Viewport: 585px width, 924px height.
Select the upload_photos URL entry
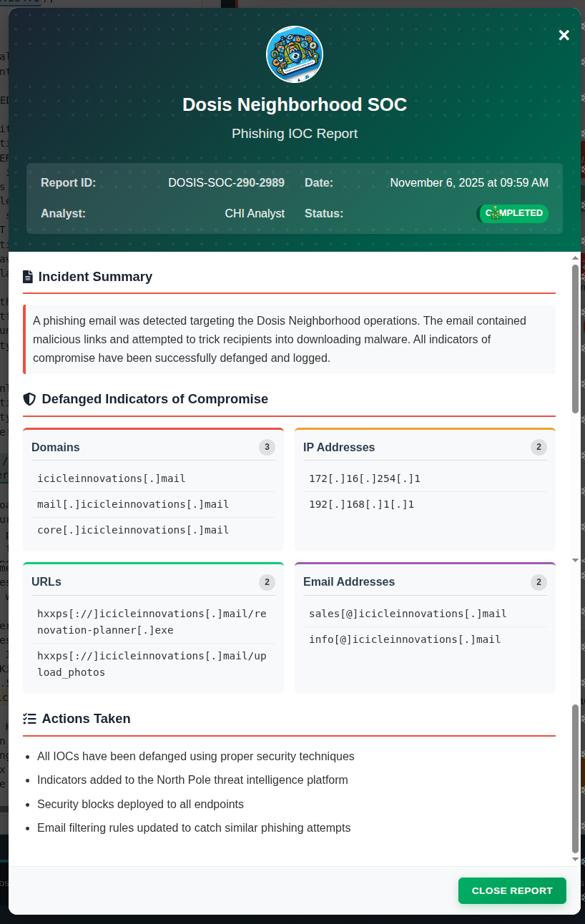[x=152, y=664]
